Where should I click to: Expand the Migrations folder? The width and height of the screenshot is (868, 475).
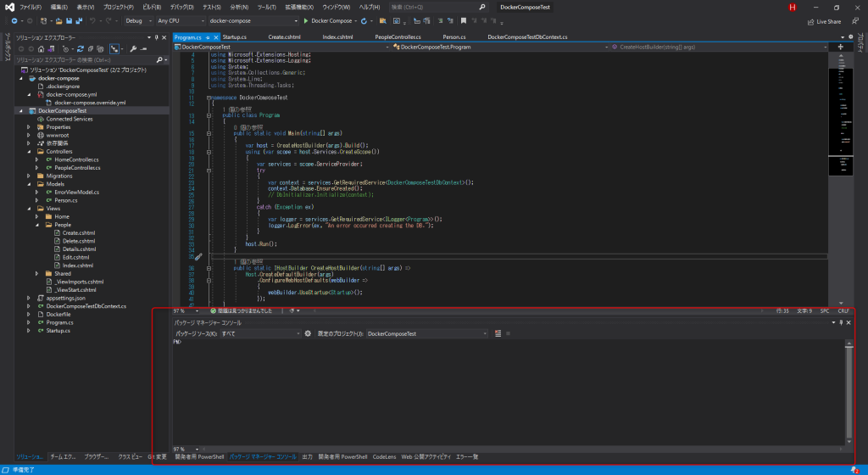(29, 176)
